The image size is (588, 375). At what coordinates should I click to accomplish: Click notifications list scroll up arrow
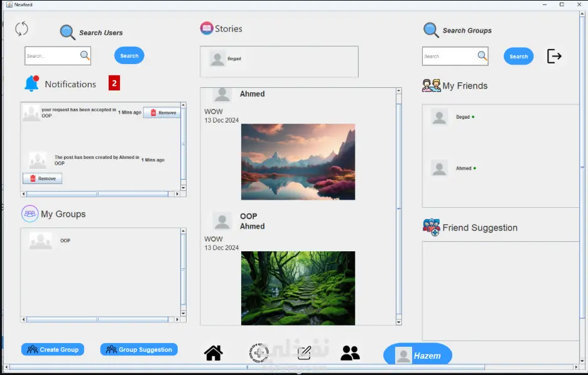(x=183, y=106)
